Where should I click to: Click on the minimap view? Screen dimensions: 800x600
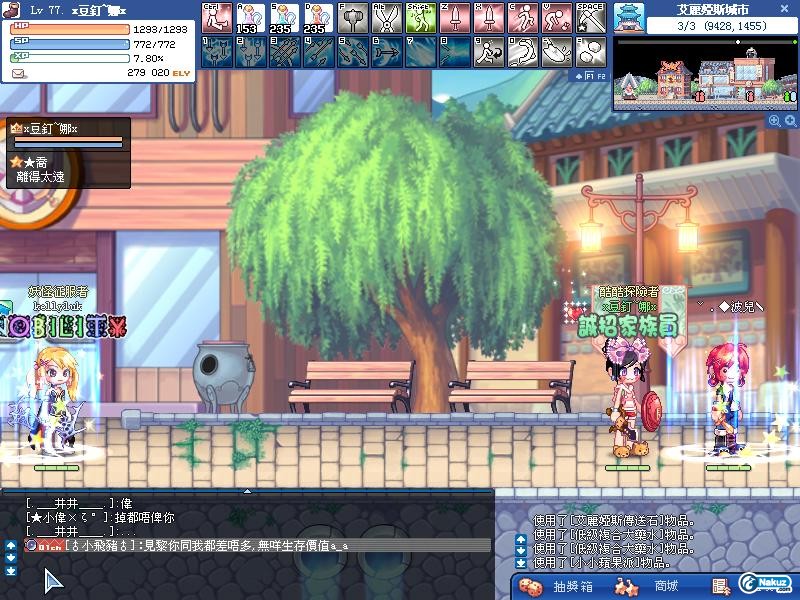pyautogui.click(x=705, y=74)
